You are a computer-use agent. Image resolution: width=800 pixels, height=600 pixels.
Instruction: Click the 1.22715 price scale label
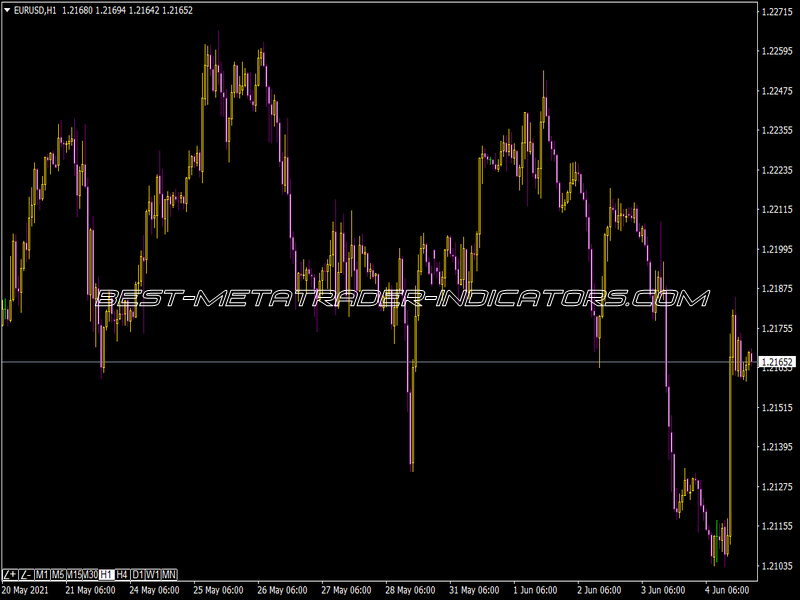777,12
